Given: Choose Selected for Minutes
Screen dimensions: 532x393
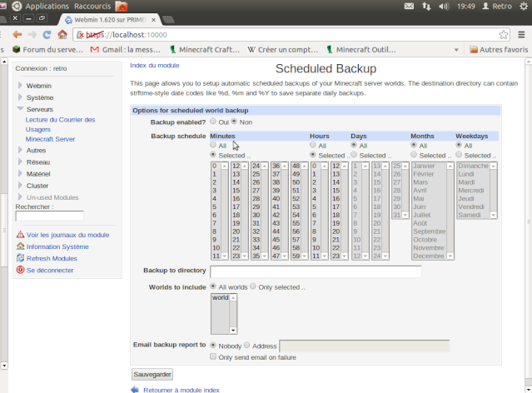Looking at the screenshot, I should tap(213, 155).
